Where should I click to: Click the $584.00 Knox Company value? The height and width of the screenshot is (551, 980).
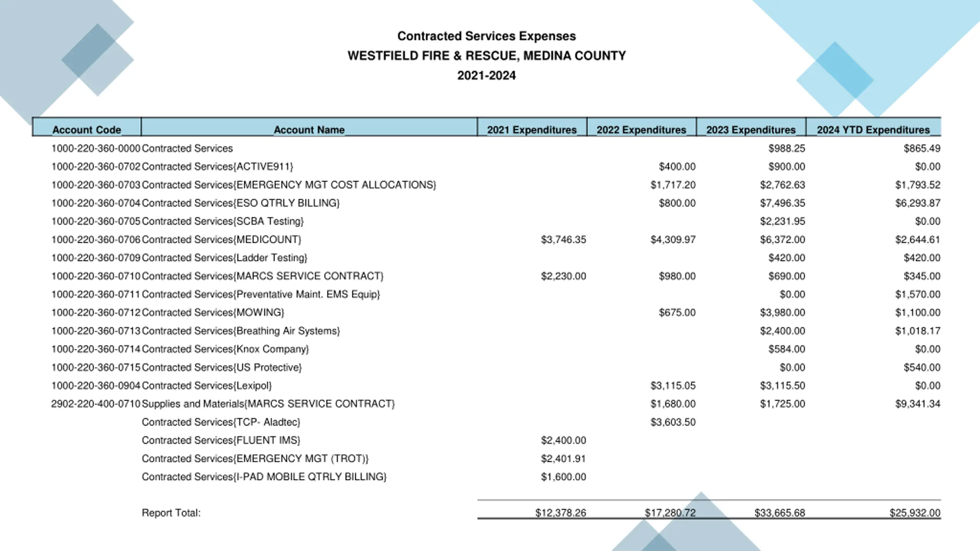pyautogui.click(x=787, y=349)
